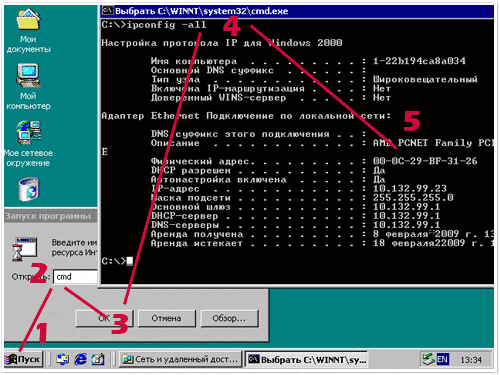The height and width of the screenshot is (375, 500).
Task: Click the AMD PCNET Family description text
Action: (x=433, y=143)
